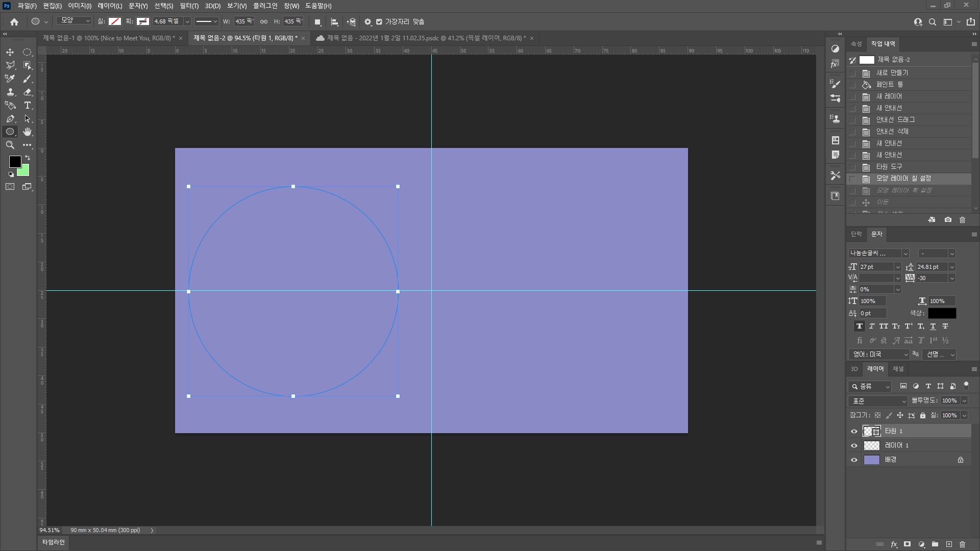Switch to the 채널 tab
Viewport: 980px width, 551px height.
pos(898,369)
